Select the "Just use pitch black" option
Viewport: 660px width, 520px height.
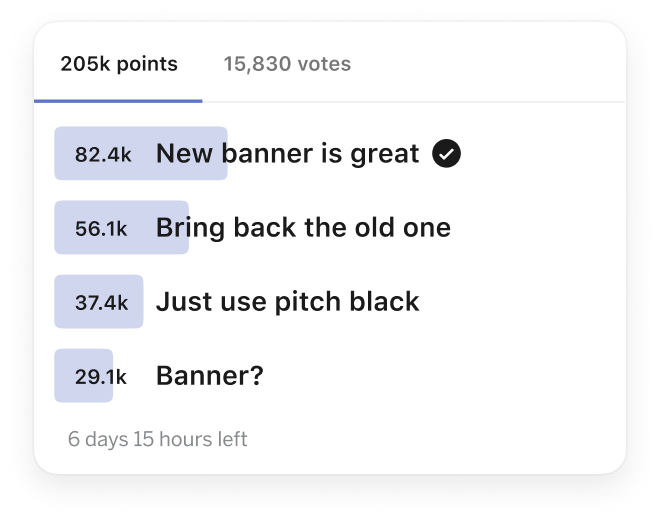[x=287, y=302]
